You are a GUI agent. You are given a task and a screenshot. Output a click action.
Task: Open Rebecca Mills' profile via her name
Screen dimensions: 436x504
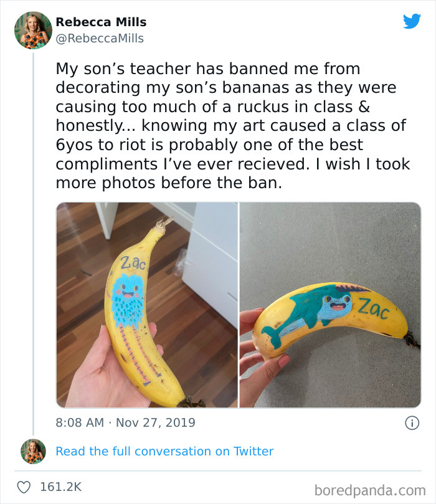click(101, 21)
